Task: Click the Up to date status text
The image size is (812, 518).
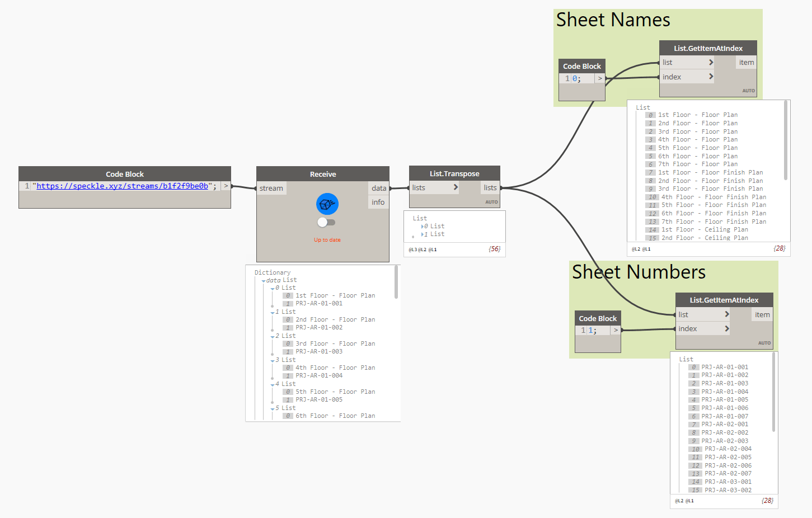Action: tap(327, 239)
